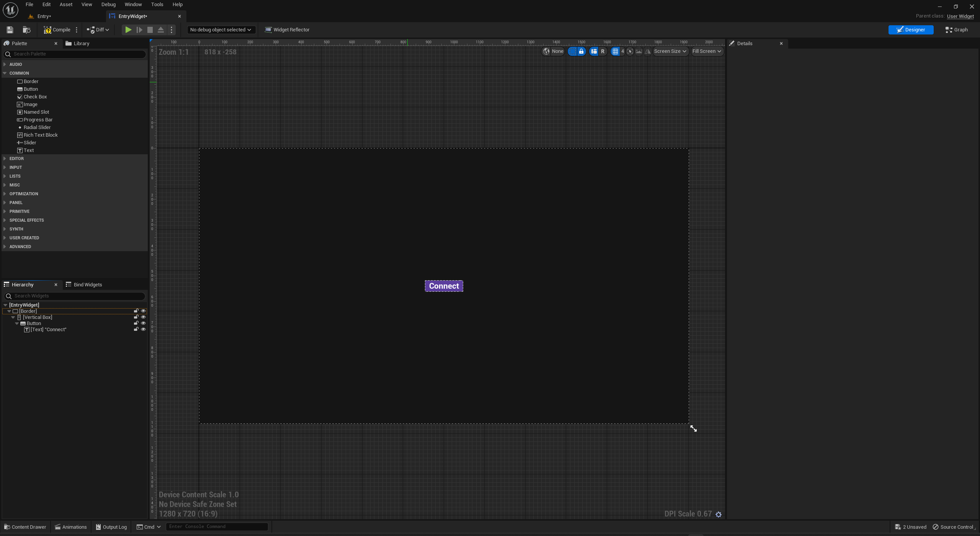Switch to the Bind Widgets tab
The width and height of the screenshot is (980, 536).
point(88,284)
